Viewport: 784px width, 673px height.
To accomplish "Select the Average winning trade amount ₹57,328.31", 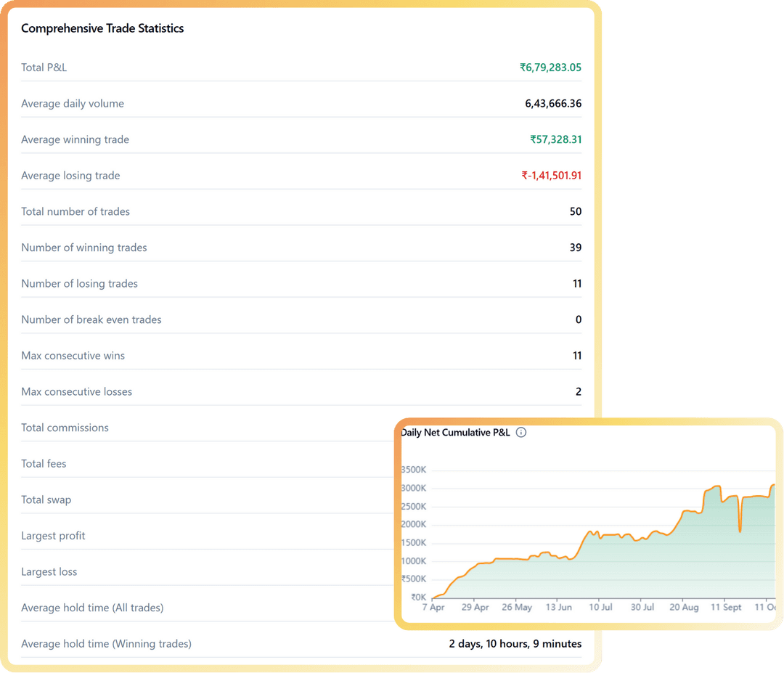I will coord(555,139).
